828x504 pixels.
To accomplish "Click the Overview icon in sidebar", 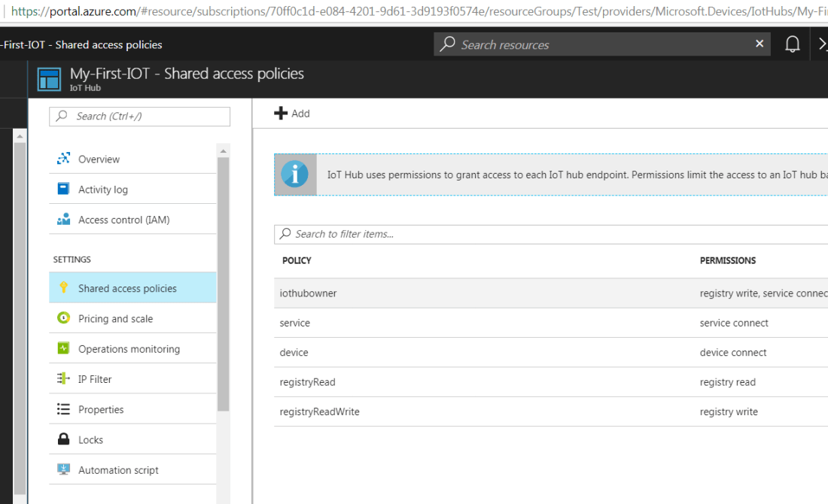I will pos(64,159).
